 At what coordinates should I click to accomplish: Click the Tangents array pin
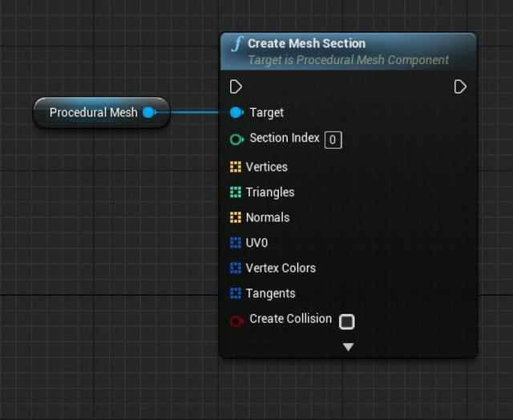click(x=236, y=293)
